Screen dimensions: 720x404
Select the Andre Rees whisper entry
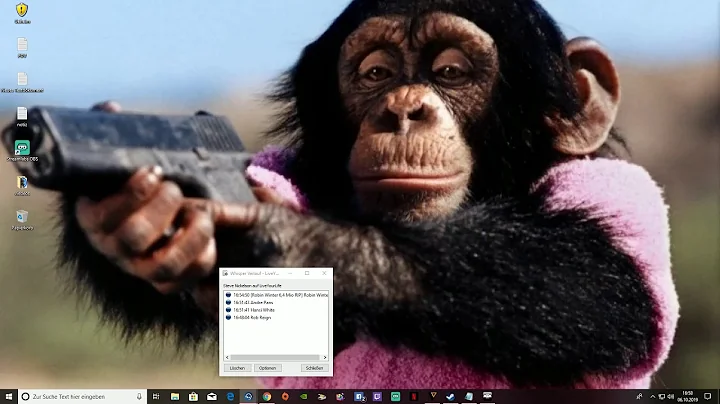pyautogui.click(x=249, y=303)
